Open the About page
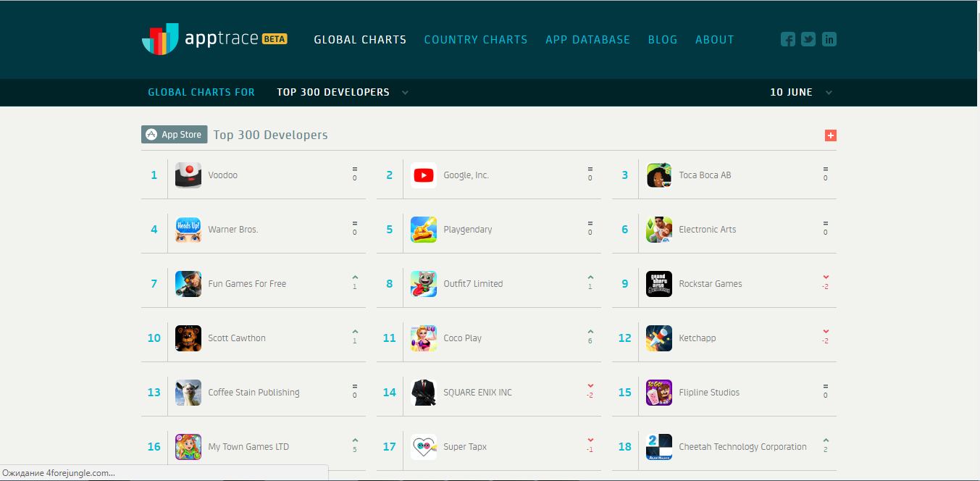 (714, 40)
